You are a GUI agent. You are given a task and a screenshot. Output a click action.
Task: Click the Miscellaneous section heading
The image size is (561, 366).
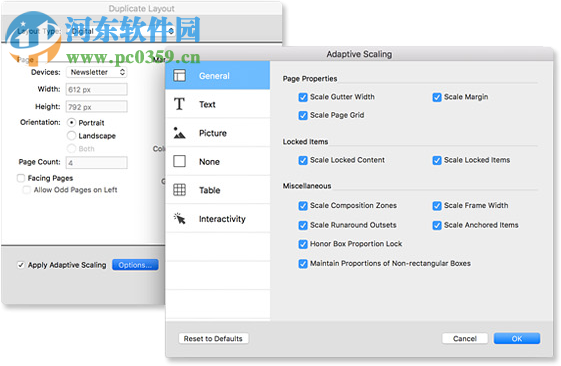(307, 186)
